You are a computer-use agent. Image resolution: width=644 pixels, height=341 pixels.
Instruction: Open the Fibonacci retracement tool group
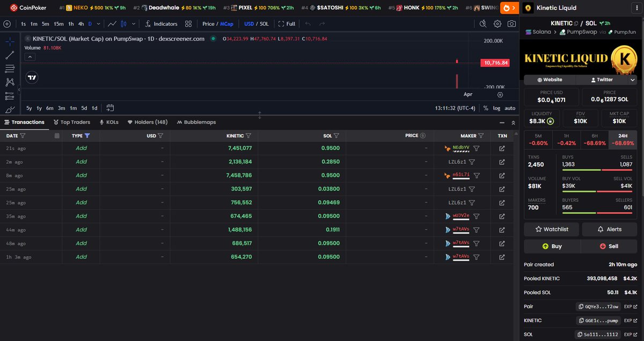(x=10, y=69)
